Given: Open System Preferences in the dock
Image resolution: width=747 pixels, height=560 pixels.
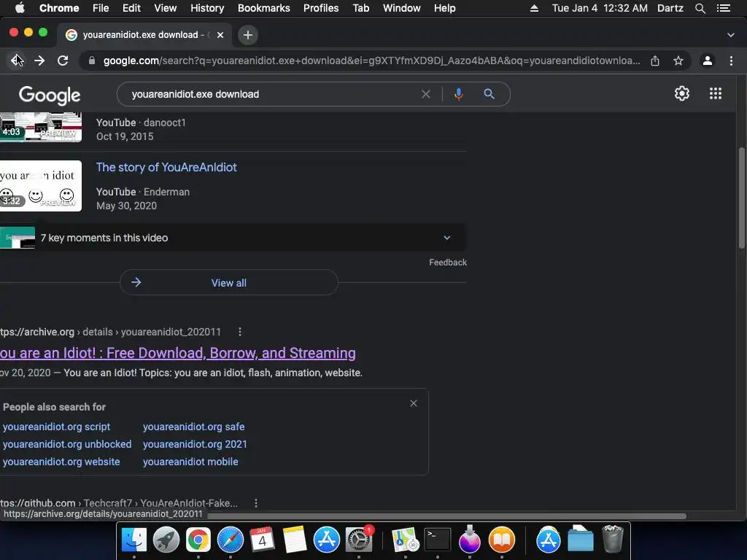Looking at the screenshot, I should pyautogui.click(x=358, y=540).
